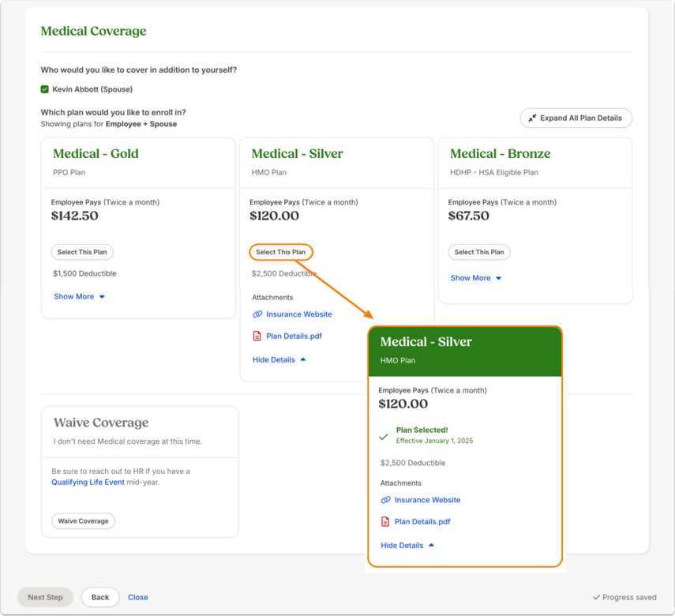The width and height of the screenshot is (675, 616).
Task: Click the Progress saved checkmark icon
Action: point(596,597)
